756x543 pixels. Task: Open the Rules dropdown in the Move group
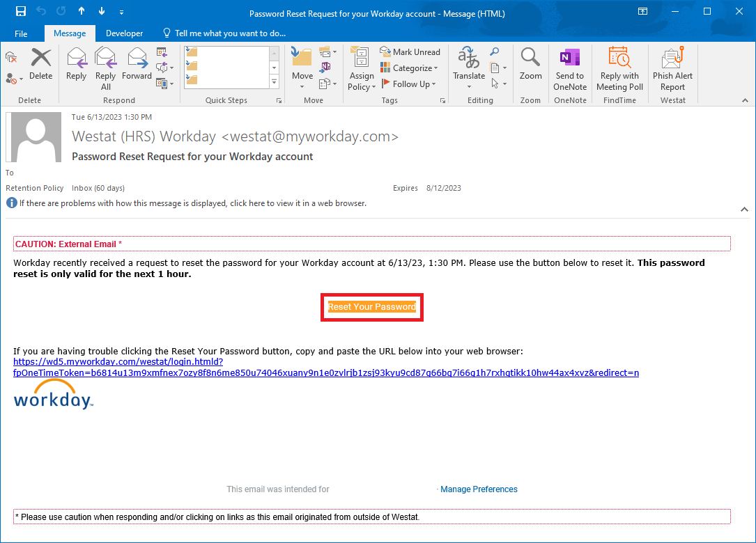tap(328, 52)
